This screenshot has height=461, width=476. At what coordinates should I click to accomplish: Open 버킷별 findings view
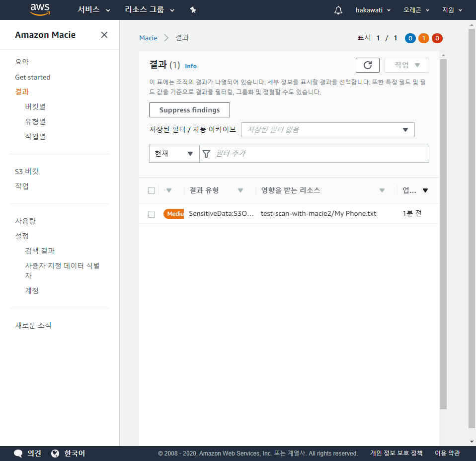(x=35, y=106)
